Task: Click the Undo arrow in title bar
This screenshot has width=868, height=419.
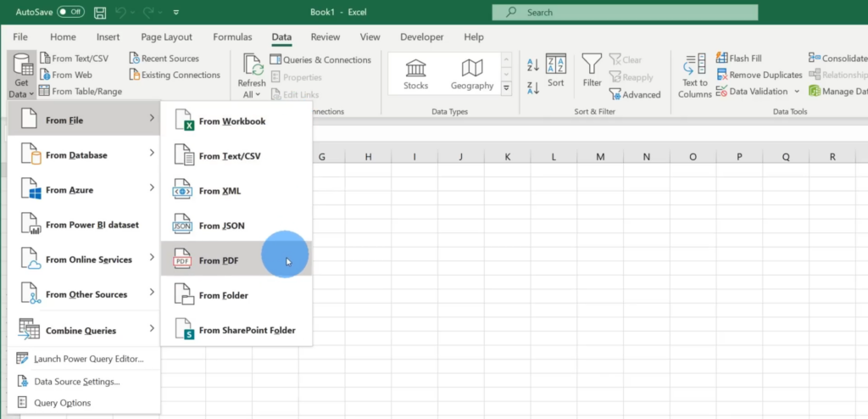Action: pyautogui.click(x=120, y=12)
